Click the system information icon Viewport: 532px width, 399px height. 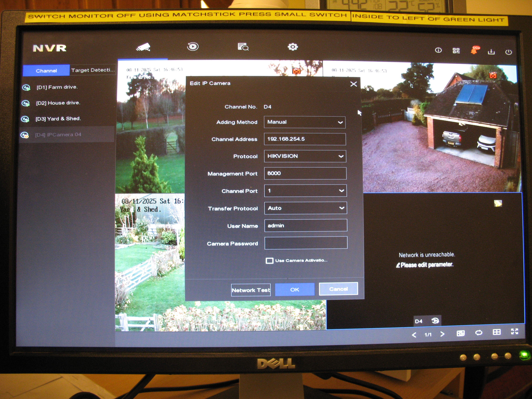pyautogui.click(x=438, y=50)
